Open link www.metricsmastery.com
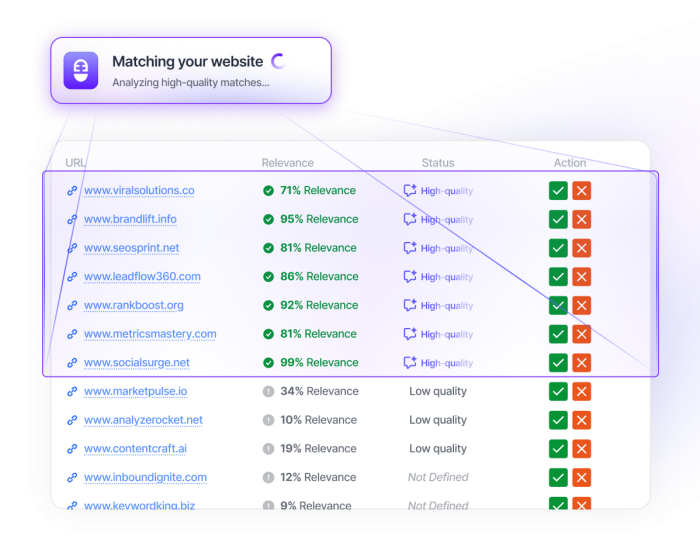 pyautogui.click(x=150, y=334)
